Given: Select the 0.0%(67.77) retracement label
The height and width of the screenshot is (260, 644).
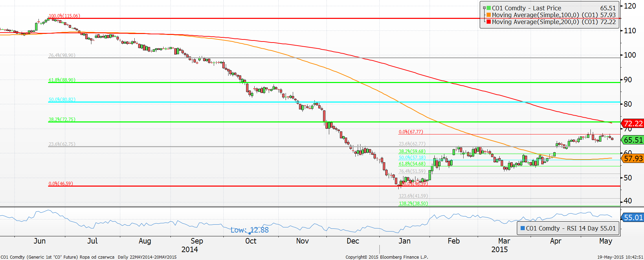Looking at the screenshot, I should point(411,132).
